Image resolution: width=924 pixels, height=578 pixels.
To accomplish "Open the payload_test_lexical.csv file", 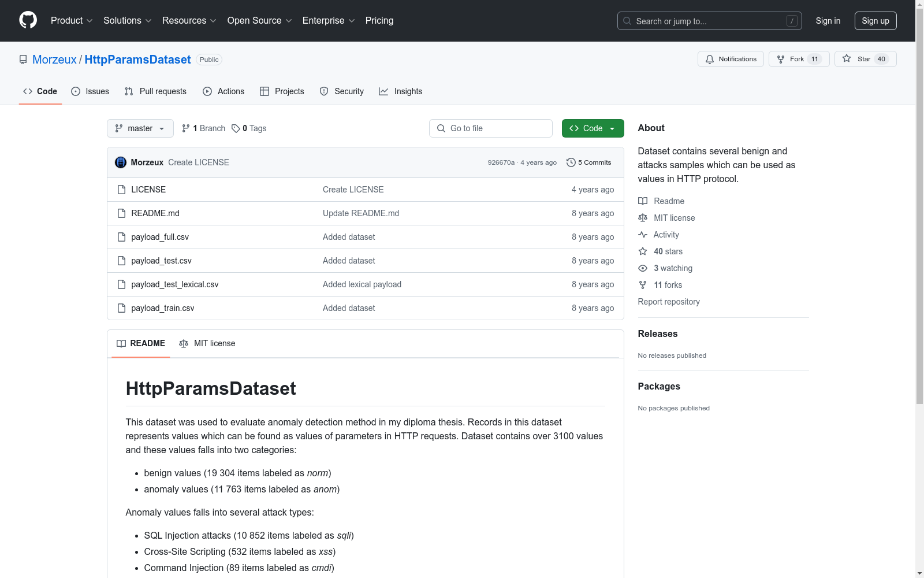I will tap(175, 284).
